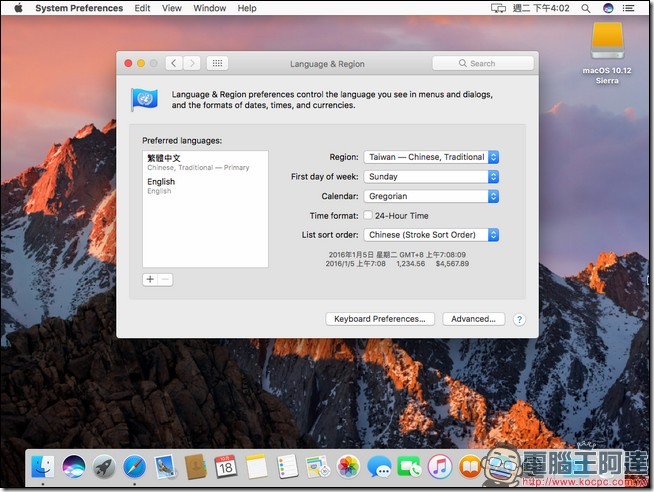Minimize the Language & Region window
Screen dimensions: 654x492
point(141,63)
